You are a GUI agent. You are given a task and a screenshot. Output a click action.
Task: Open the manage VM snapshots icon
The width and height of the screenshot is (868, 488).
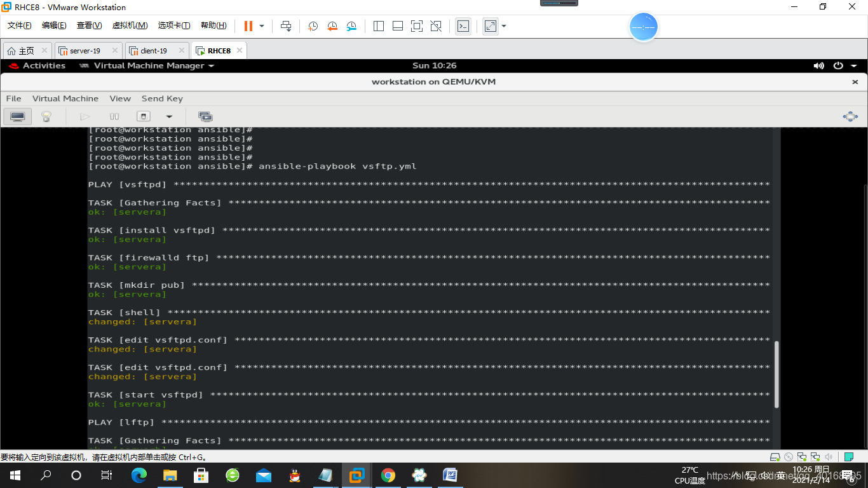205,116
